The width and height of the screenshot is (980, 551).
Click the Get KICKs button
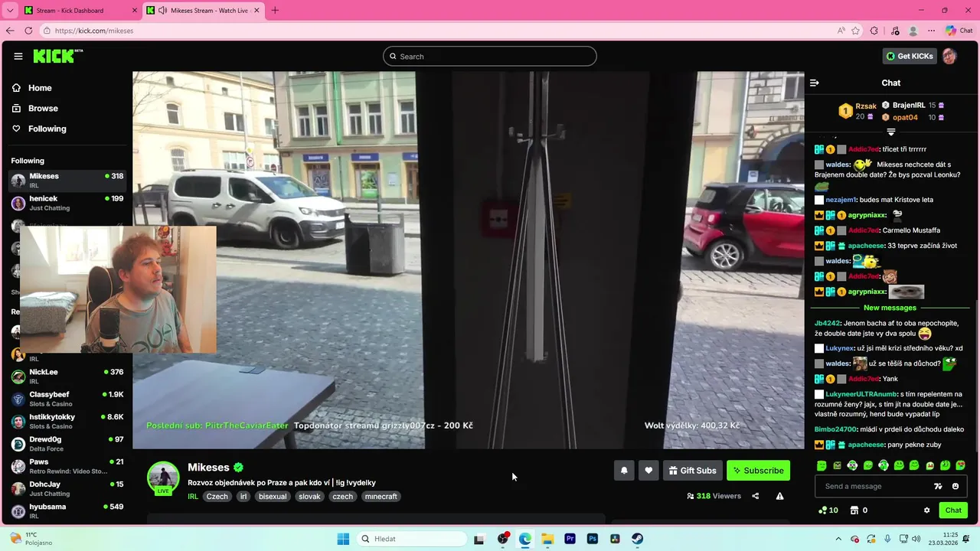[910, 56]
